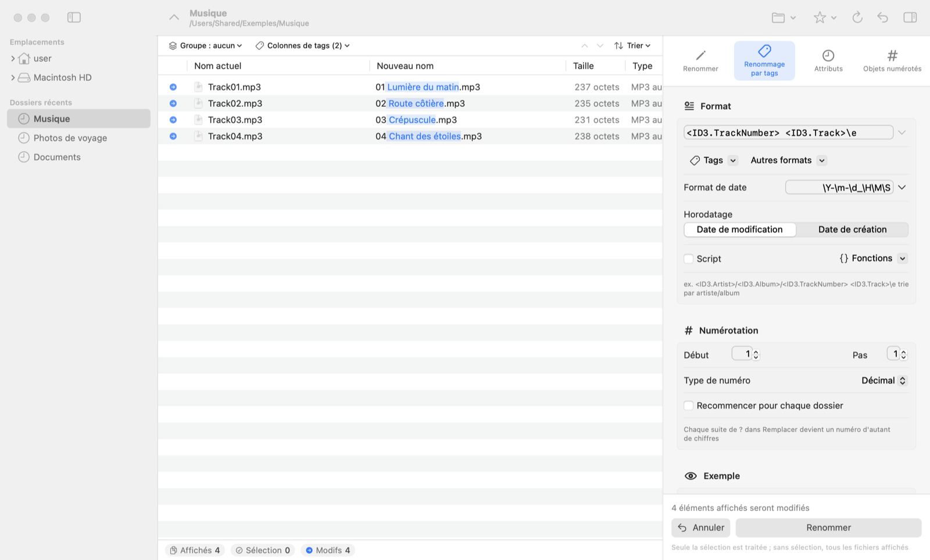Image resolution: width=930 pixels, height=560 pixels.
Task: Select Date de modification timestamp option
Action: point(740,229)
